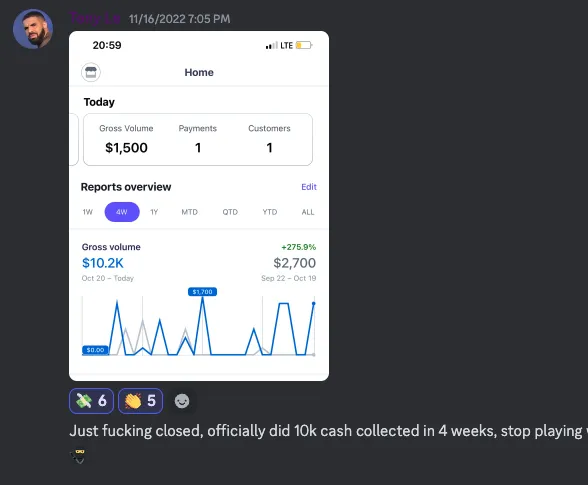Click the Today summary card with Gross Volume

click(198, 139)
